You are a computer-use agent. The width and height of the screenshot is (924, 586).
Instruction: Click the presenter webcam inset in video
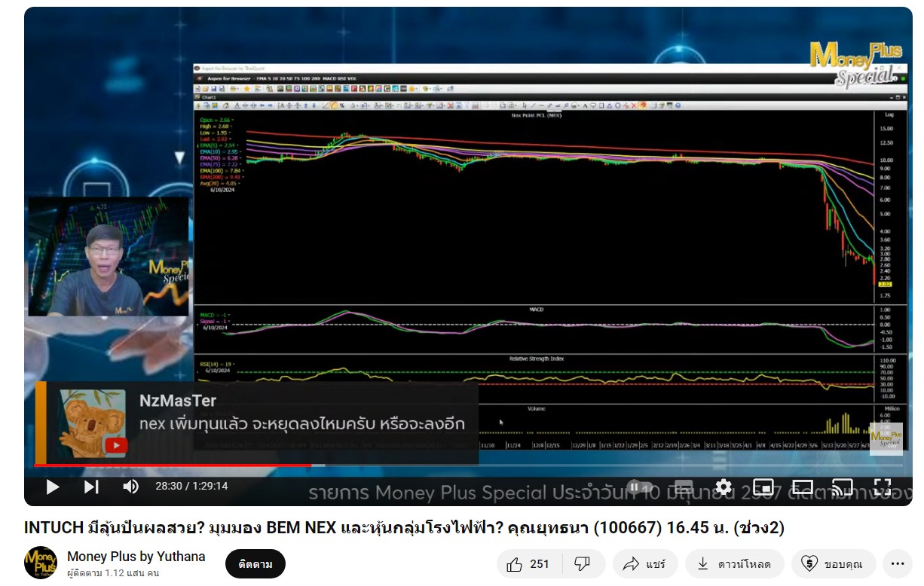pyautogui.click(x=108, y=257)
